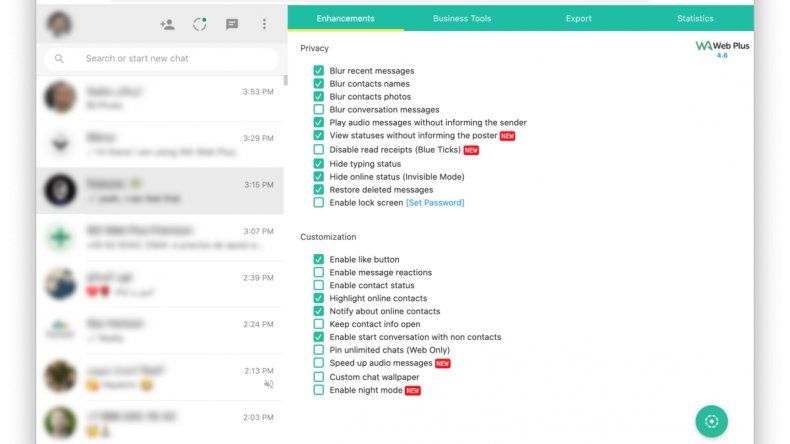Click the chat list scrollbar

coord(286,81)
